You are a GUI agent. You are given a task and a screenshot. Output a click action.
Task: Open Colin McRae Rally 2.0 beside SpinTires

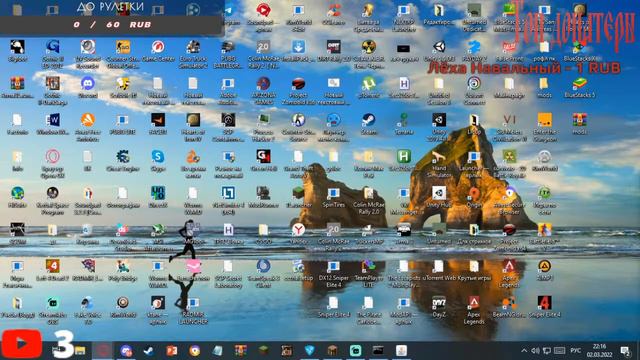point(369,193)
